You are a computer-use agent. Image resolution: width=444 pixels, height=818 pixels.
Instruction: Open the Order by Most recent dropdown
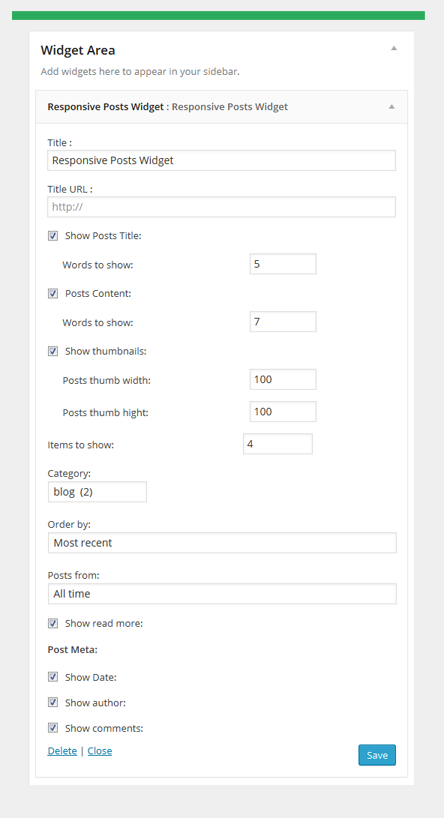(x=222, y=543)
